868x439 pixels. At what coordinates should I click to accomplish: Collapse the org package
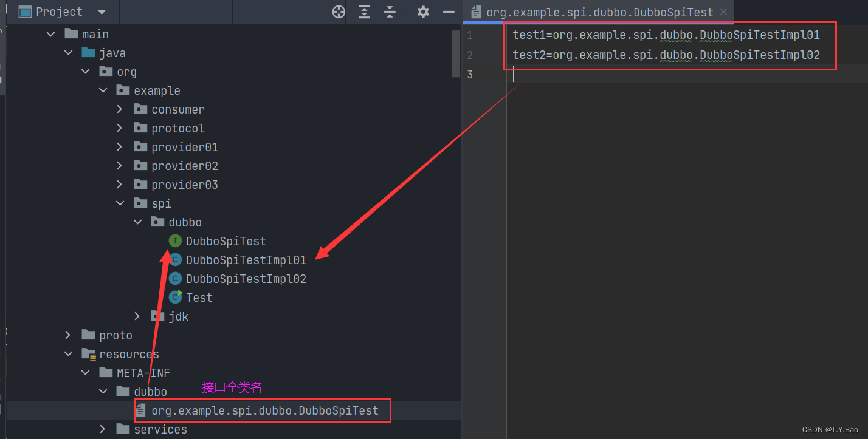click(85, 72)
